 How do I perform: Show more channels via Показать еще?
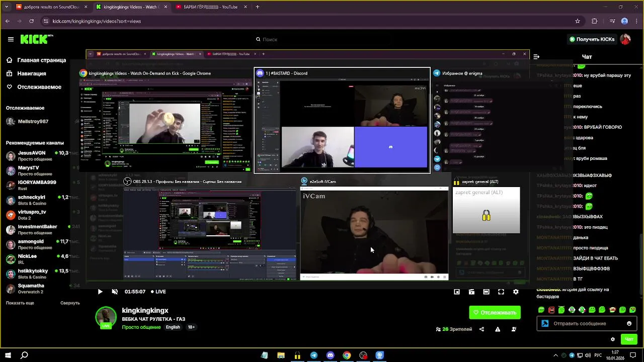(20, 303)
